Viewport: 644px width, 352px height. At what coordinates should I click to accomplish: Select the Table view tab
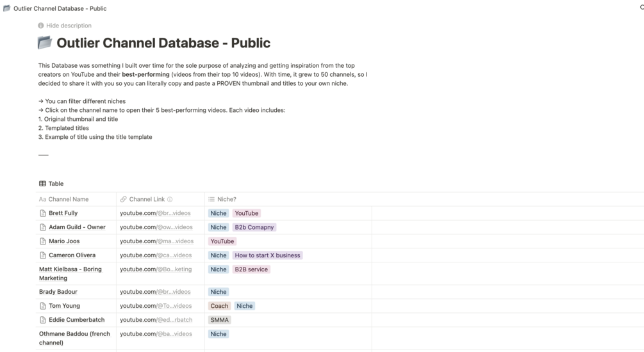51,184
